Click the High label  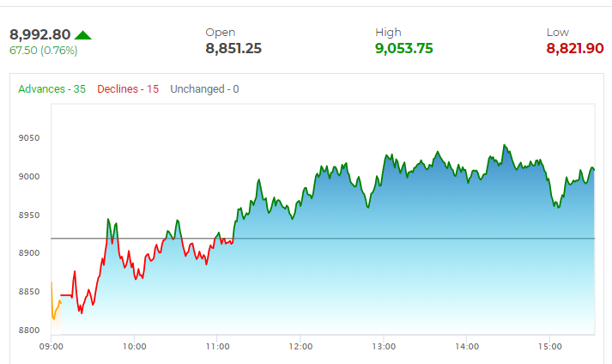pyautogui.click(x=388, y=33)
